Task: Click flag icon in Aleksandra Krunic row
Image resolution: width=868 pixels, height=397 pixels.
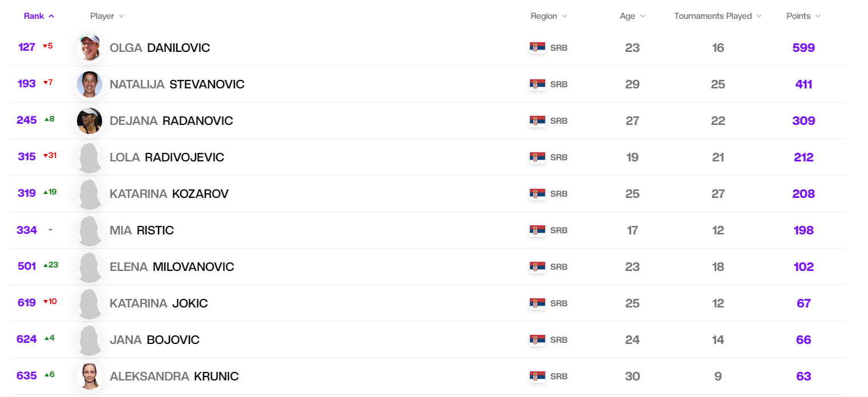Action: click(537, 376)
